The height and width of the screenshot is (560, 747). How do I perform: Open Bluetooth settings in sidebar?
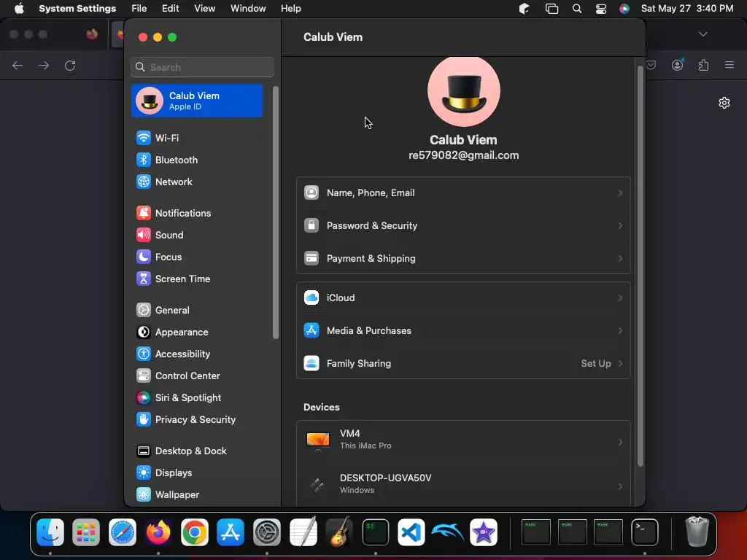(197, 160)
